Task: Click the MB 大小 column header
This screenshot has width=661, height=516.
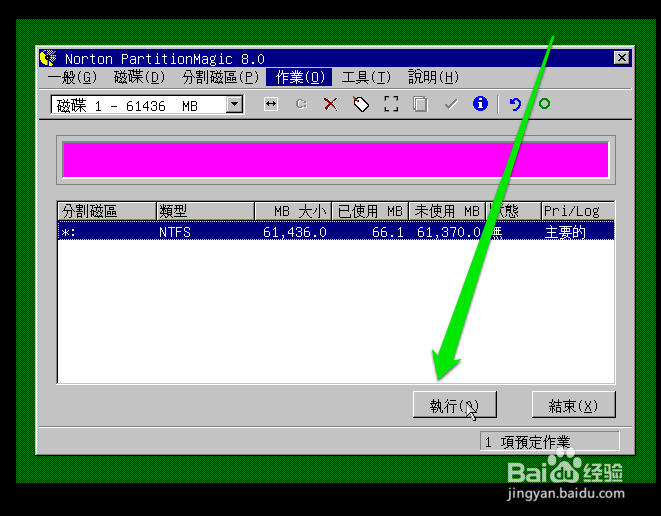Action: coord(293,211)
